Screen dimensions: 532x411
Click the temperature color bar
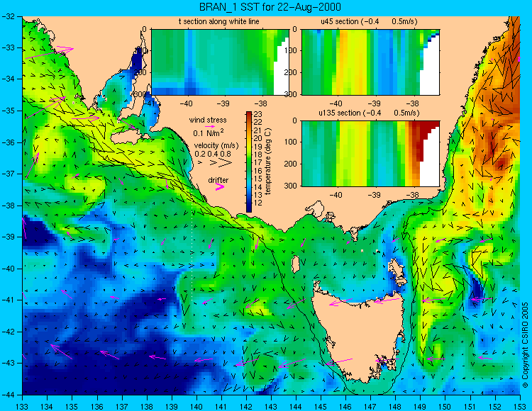coord(249,162)
